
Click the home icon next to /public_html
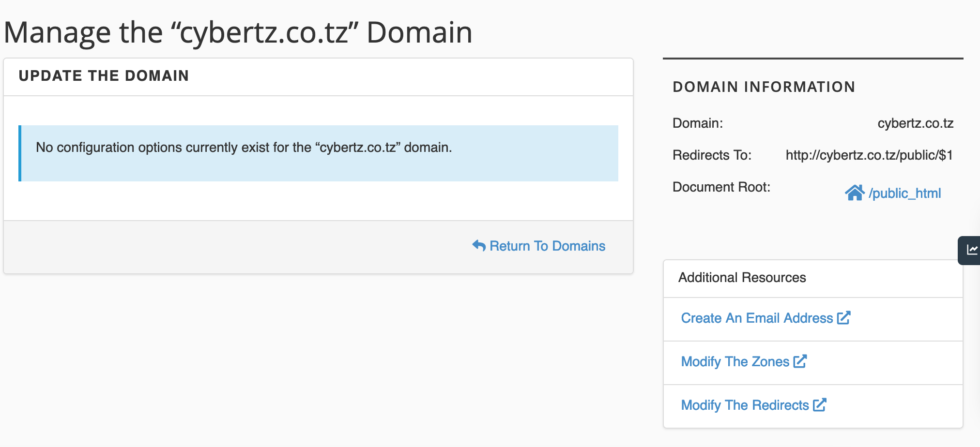(855, 193)
